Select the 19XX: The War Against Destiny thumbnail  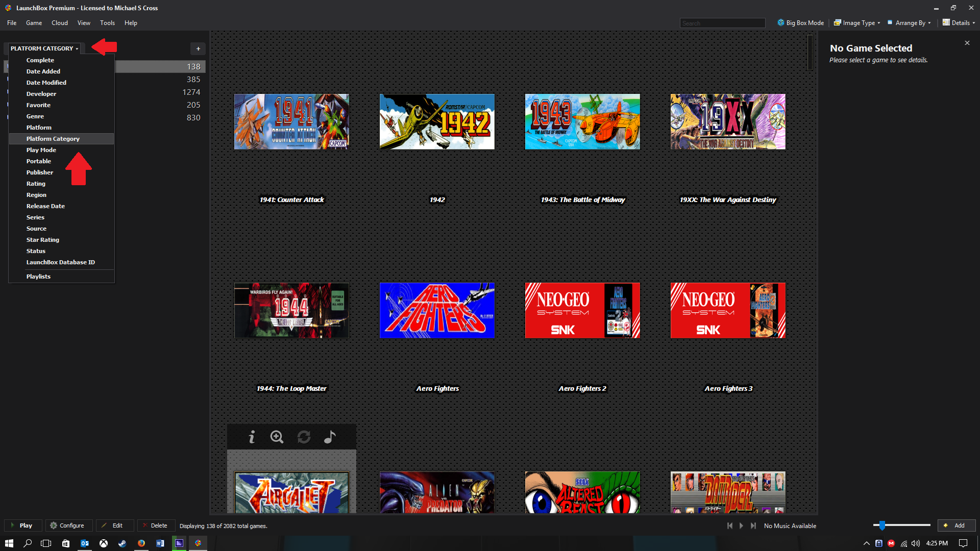[728, 121]
